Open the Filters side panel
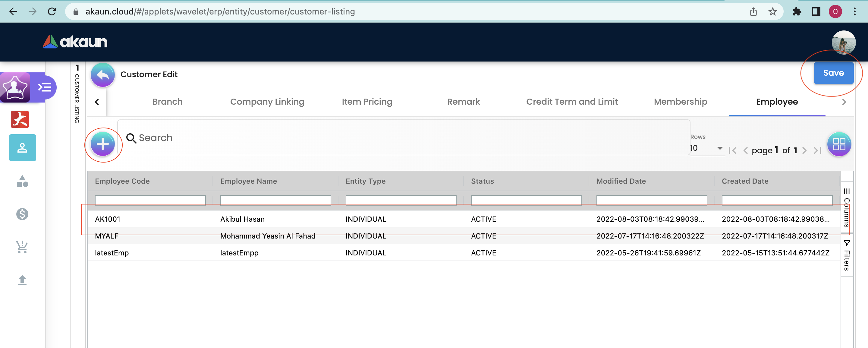 (x=846, y=256)
